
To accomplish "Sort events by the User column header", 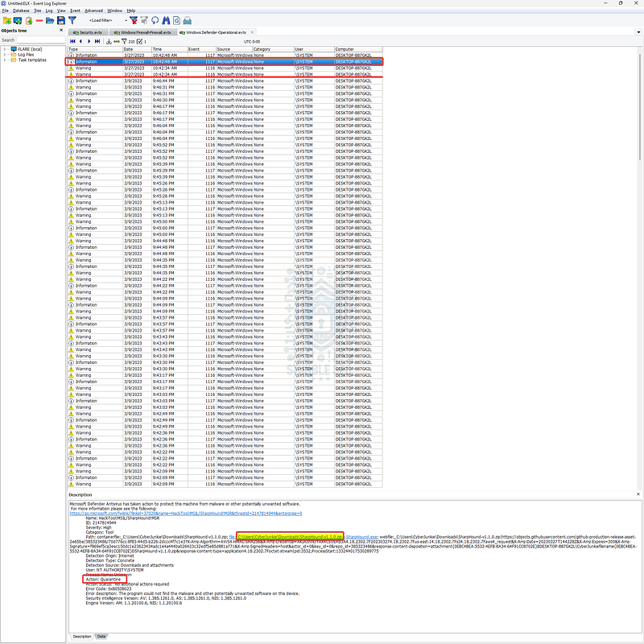I will (x=314, y=49).
